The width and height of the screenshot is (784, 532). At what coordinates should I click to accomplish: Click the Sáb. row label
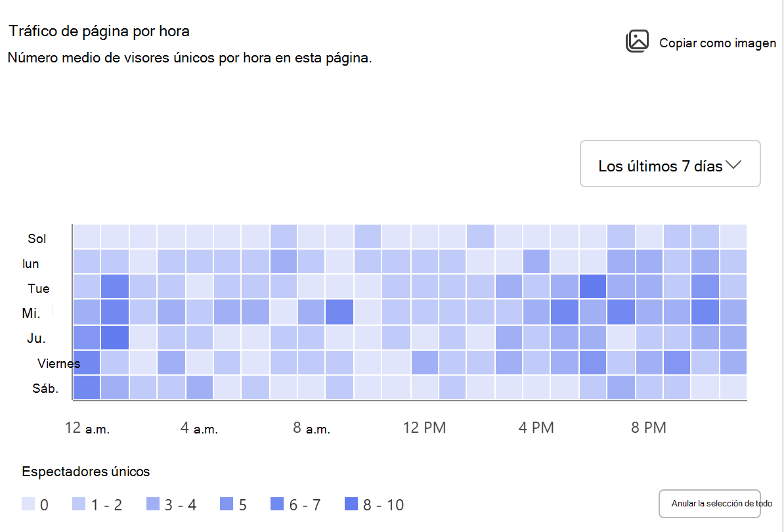click(x=45, y=389)
